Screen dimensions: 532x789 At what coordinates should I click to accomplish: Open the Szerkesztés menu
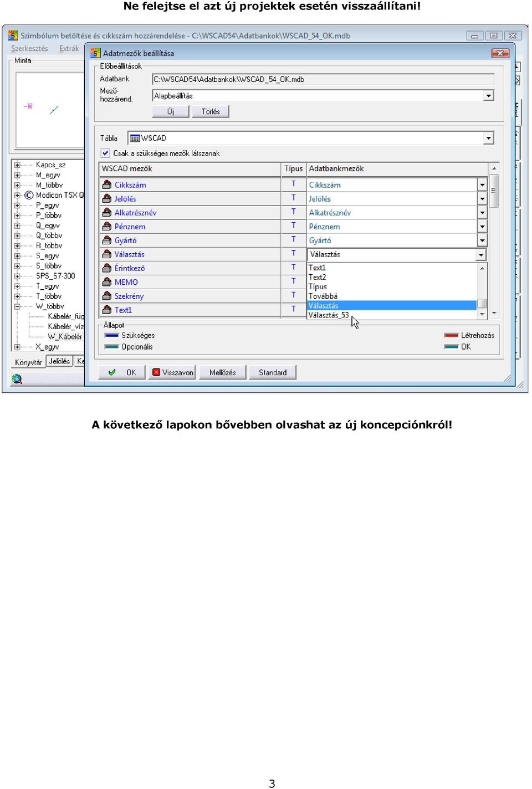pyautogui.click(x=29, y=48)
